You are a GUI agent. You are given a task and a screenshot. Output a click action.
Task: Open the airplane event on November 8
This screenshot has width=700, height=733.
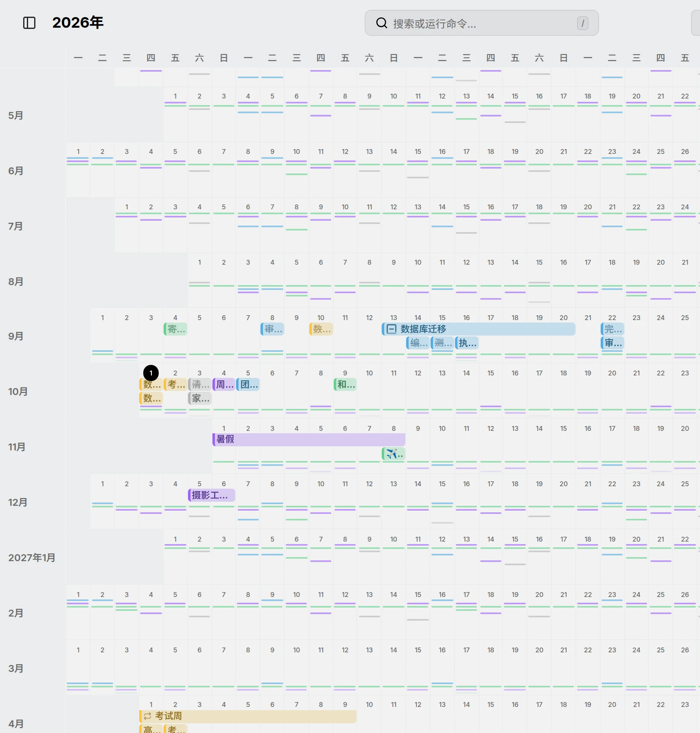394,454
